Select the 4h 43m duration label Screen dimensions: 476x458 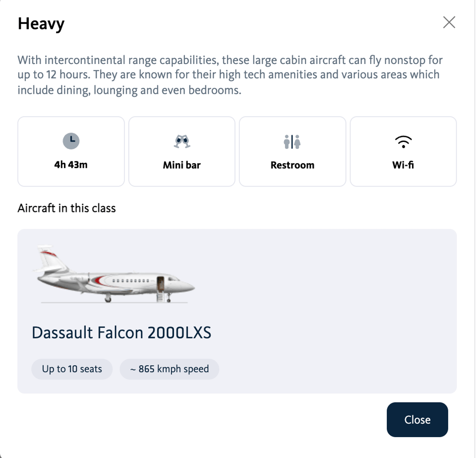pos(71,165)
